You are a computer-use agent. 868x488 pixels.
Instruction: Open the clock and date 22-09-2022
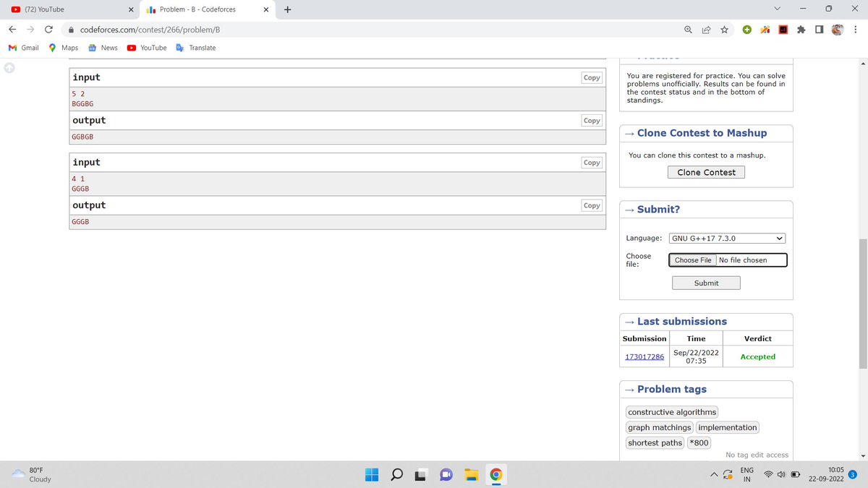tap(825, 475)
